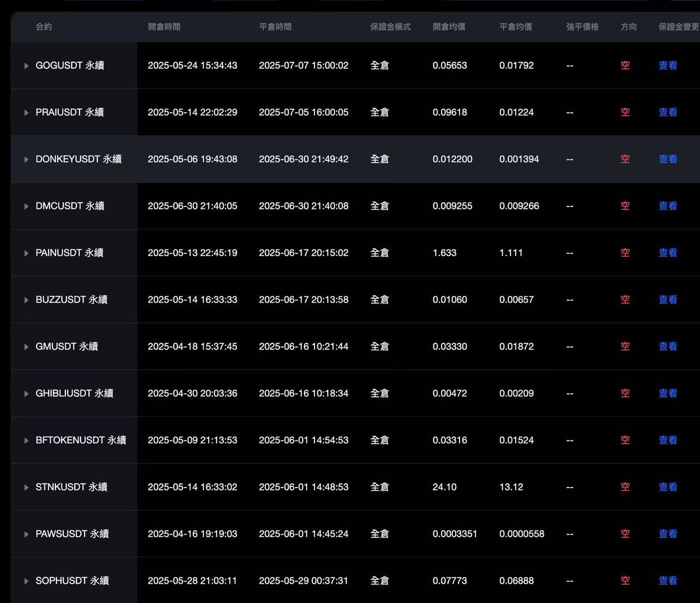Click close price 0.00657
The width and height of the screenshot is (700, 603).
point(516,299)
